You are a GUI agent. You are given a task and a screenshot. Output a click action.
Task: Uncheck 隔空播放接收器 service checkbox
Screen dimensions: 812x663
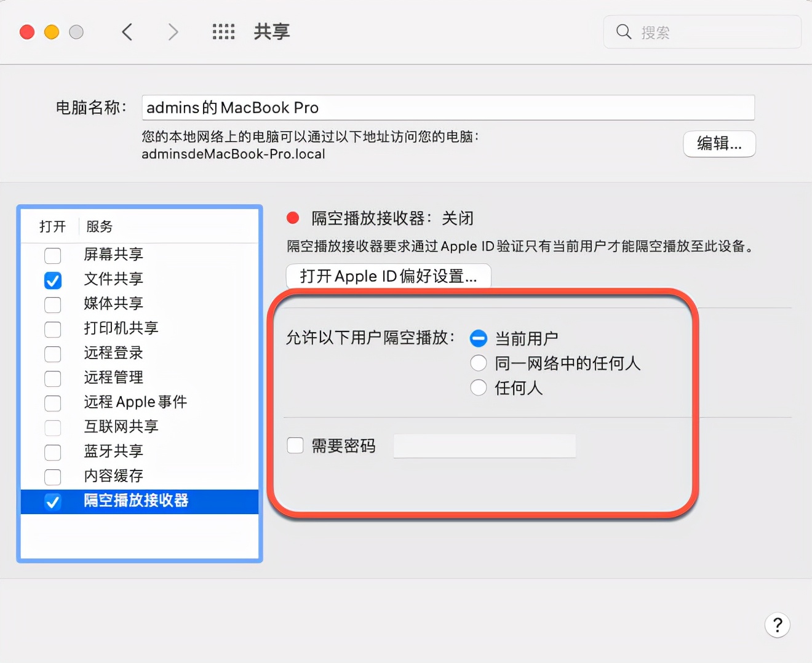pos(53,502)
